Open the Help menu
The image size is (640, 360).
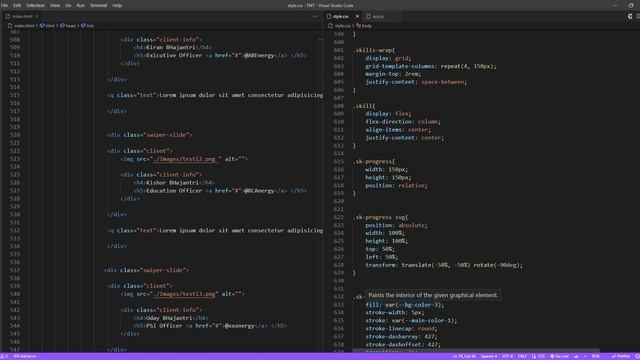click(117, 5)
